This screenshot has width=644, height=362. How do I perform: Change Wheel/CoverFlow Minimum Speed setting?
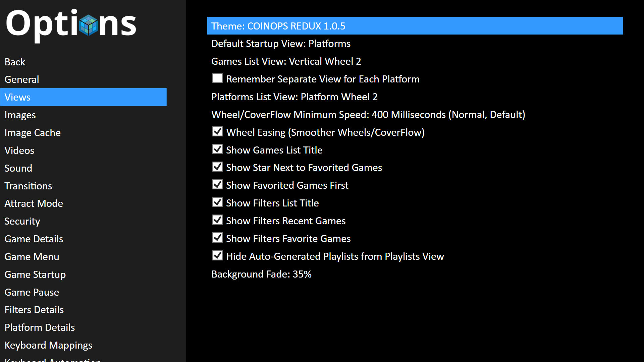coord(415,115)
